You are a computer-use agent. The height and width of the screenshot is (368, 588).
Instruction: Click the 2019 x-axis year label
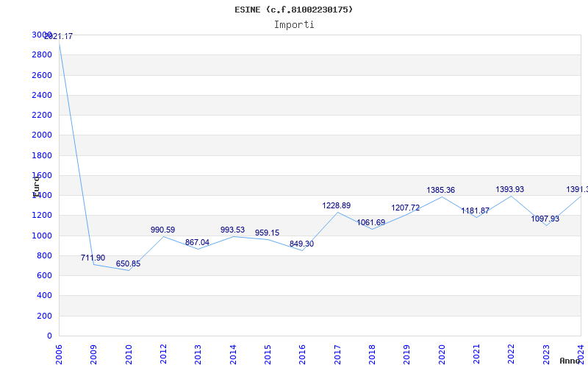coord(407,355)
